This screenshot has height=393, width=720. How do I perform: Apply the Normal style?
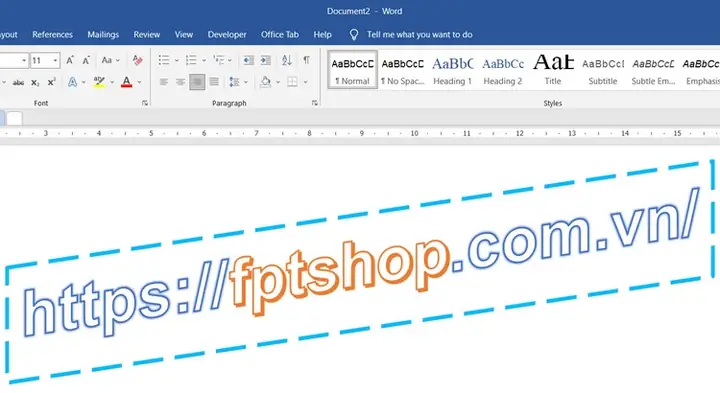click(x=353, y=70)
